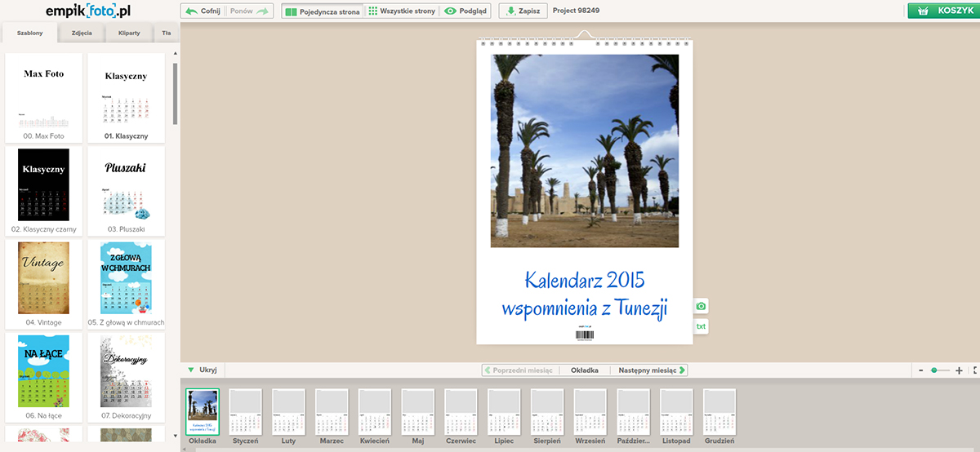Select the palm trees cover photo
The image size is (980, 452).
tap(585, 150)
